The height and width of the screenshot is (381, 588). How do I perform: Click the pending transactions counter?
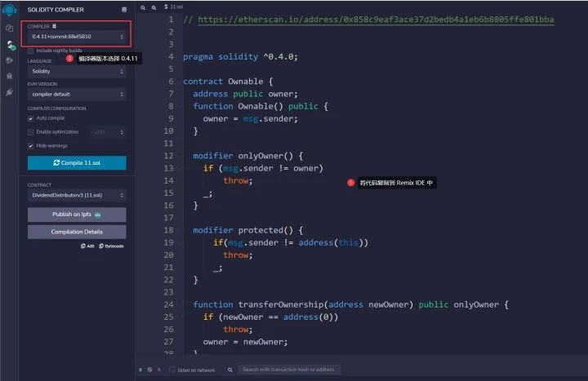[159, 370]
